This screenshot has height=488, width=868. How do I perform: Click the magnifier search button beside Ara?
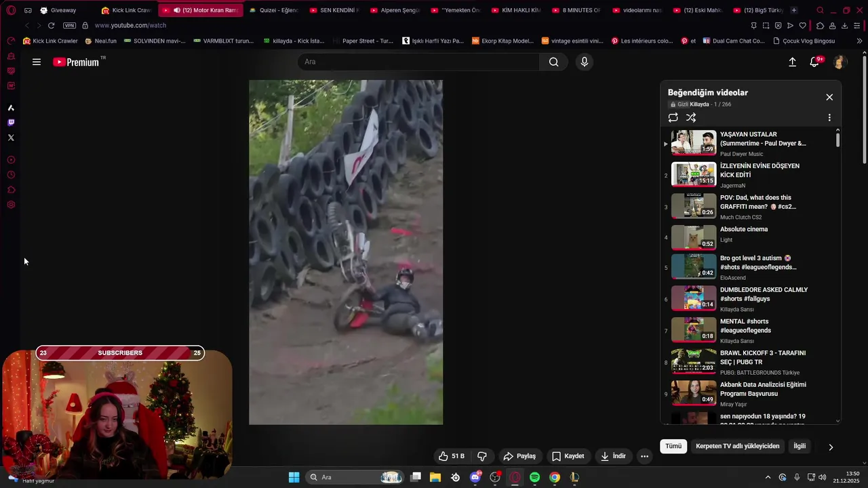(x=554, y=62)
